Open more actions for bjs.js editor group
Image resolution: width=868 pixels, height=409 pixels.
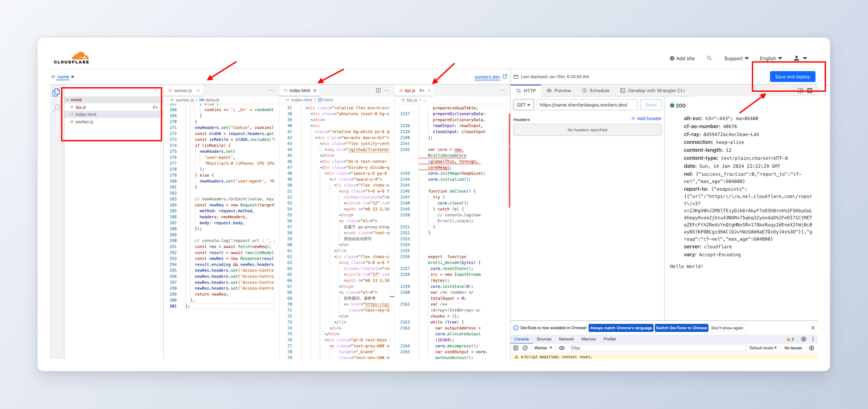(x=502, y=90)
